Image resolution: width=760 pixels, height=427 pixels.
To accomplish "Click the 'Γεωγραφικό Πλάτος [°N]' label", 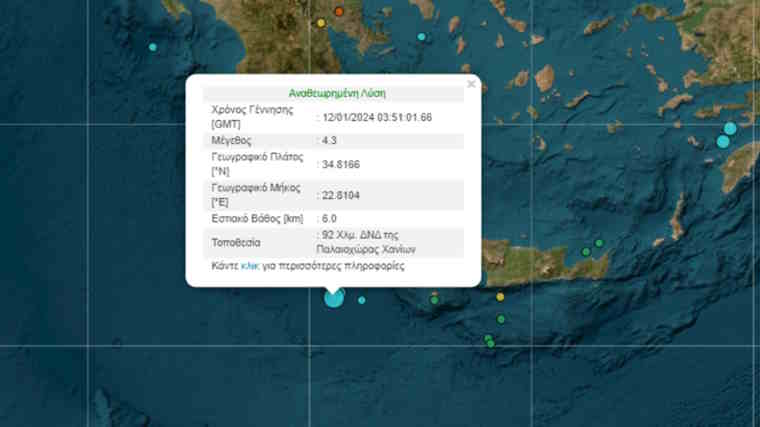I will tap(257, 164).
